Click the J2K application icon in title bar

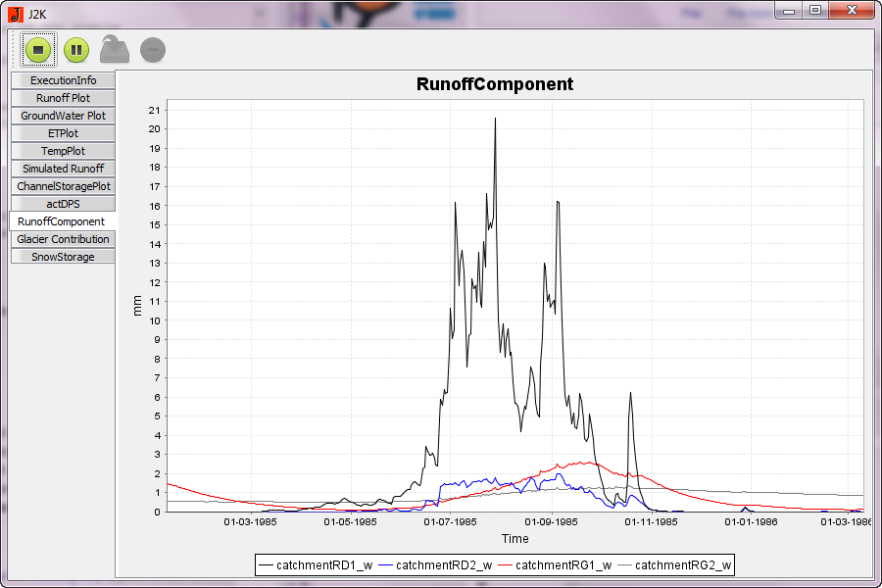tap(15, 14)
